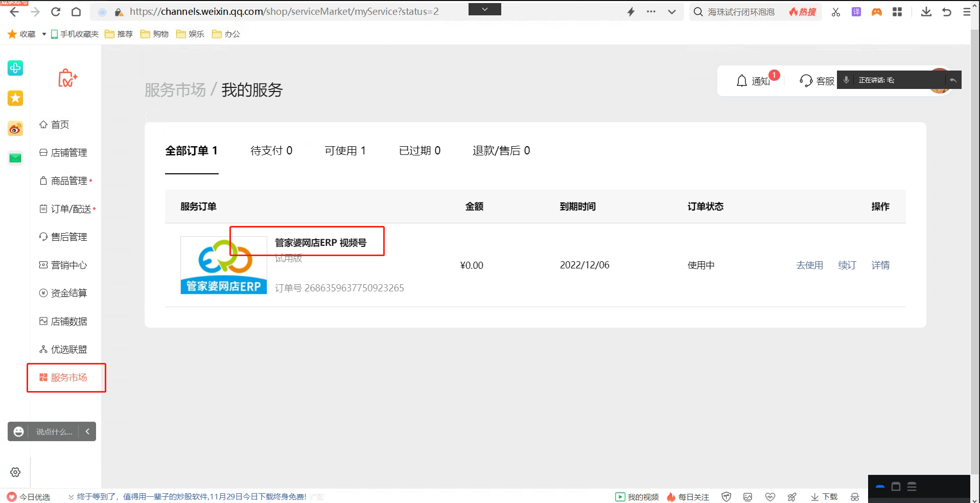Viewport: 980px width, 503px height.
Task: Open 每日关注 in the status bar
Action: [688, 497]
